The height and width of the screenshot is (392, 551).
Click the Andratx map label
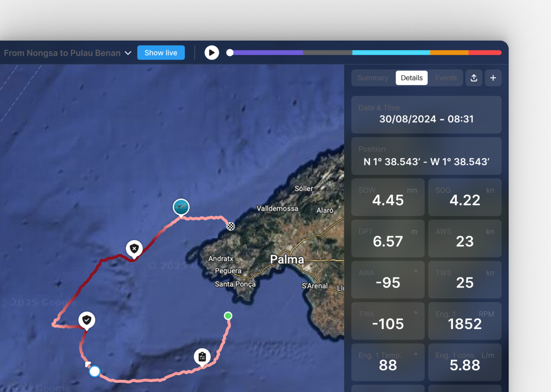pos(221,259)
